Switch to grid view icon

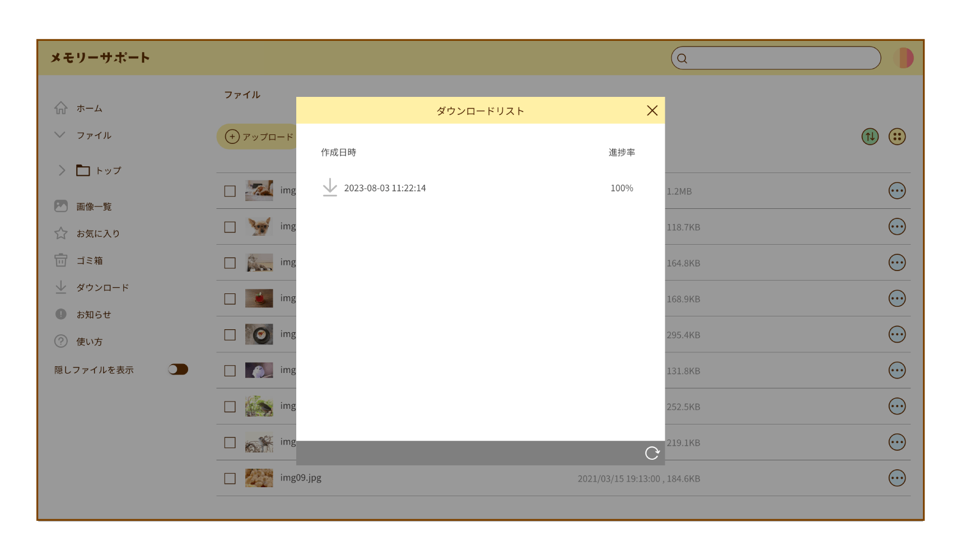coord(897,137)
